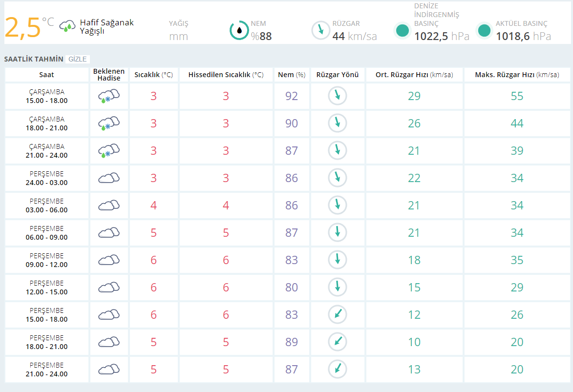Click the Rüzgar Yönü column header
This screenshot has height=392, width=573.
[x=337, y=75]
